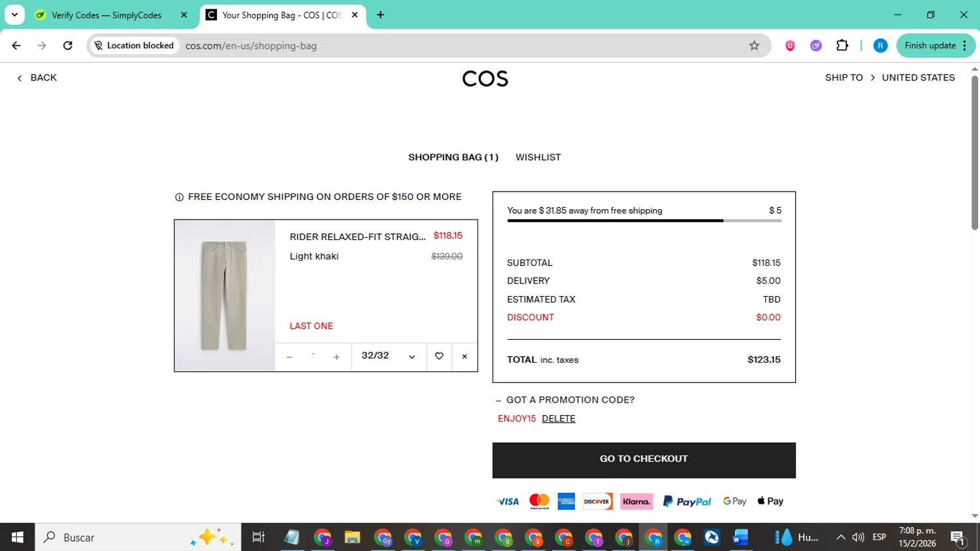The height and width of the screenshot is (551, 980).
Task: Click the PayPal payment logo
Action: (x=687, y=501)
